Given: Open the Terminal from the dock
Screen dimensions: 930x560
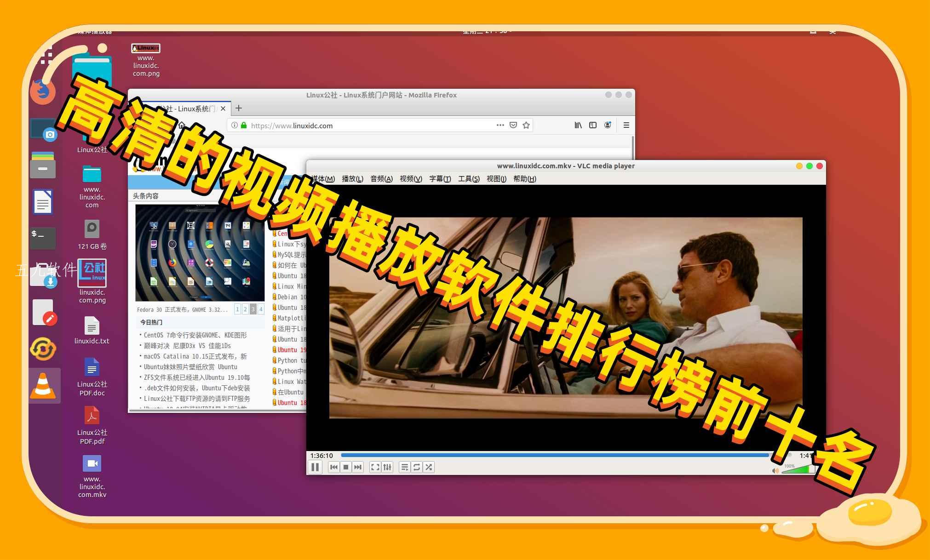Looking at the screenshot, I should pos(43,238).
